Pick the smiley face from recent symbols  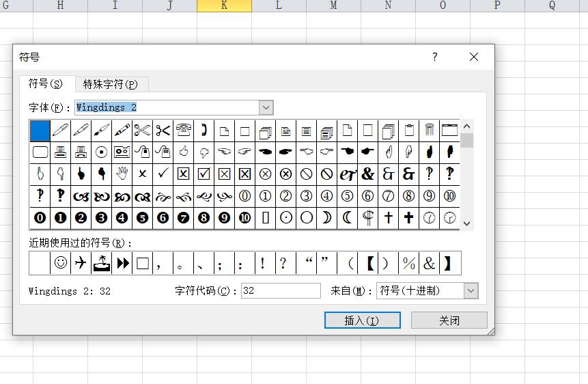pos(61,263)
